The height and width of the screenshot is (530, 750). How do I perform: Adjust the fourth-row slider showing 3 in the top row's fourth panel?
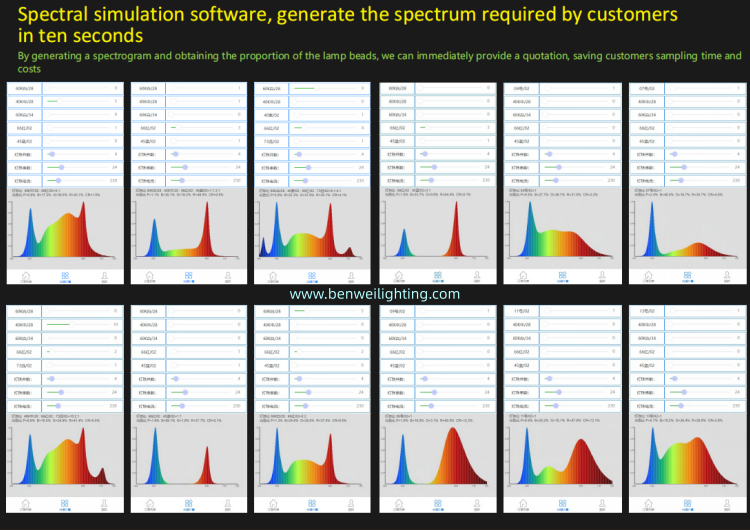[425, 128]
